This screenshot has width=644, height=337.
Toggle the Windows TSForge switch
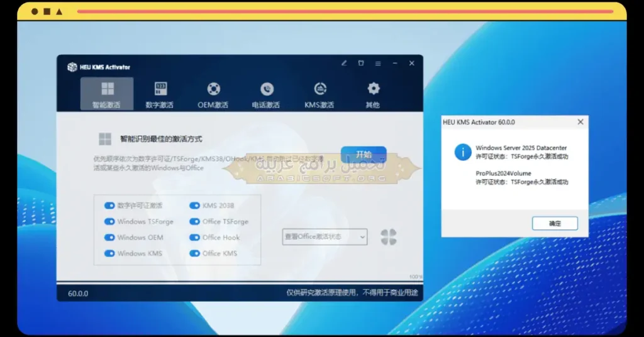[109, 221]
